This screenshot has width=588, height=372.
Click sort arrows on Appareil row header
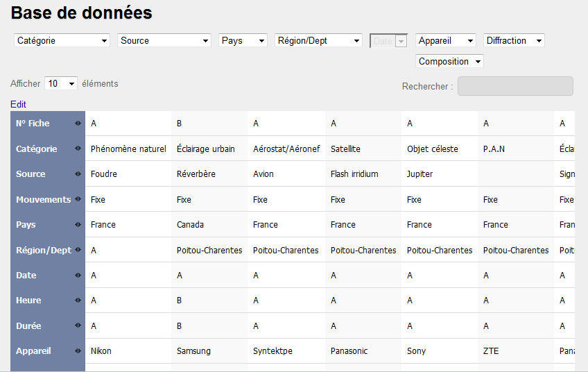coord(78,351)
